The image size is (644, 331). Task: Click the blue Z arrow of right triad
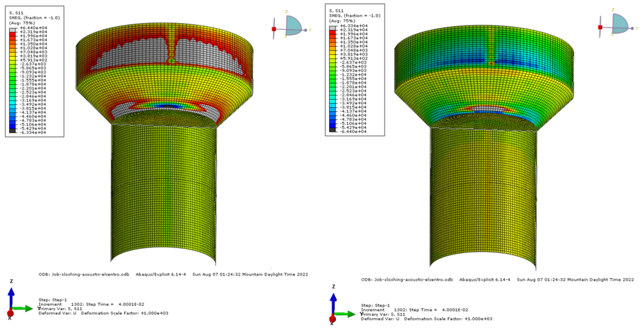pos(333,302)
